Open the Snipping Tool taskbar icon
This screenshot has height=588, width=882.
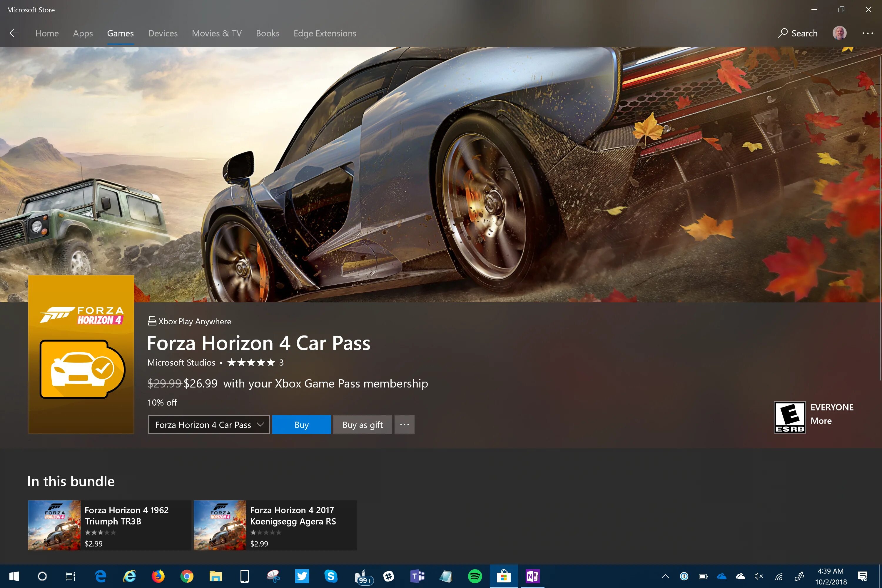pyautogui.click(x=273, y=576)
